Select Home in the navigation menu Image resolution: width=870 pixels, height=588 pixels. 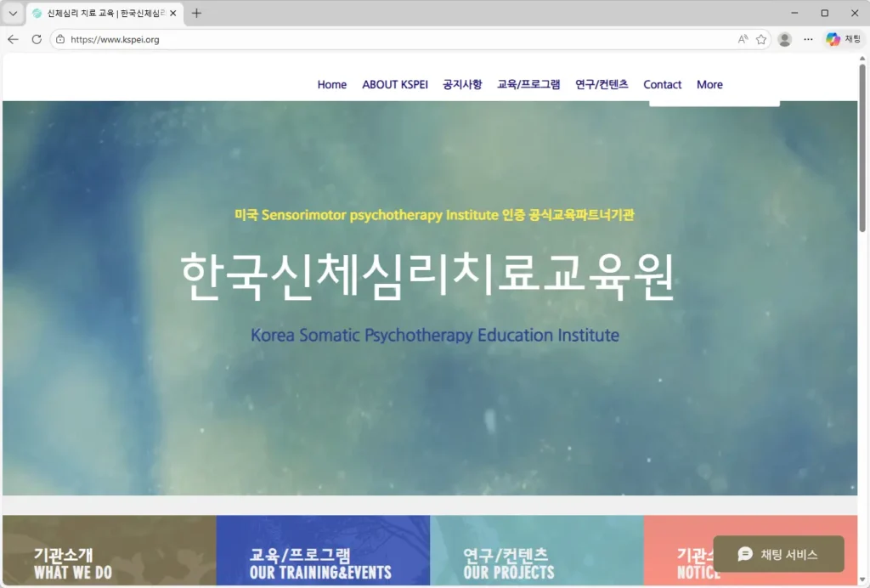click(x=331, y=84)
